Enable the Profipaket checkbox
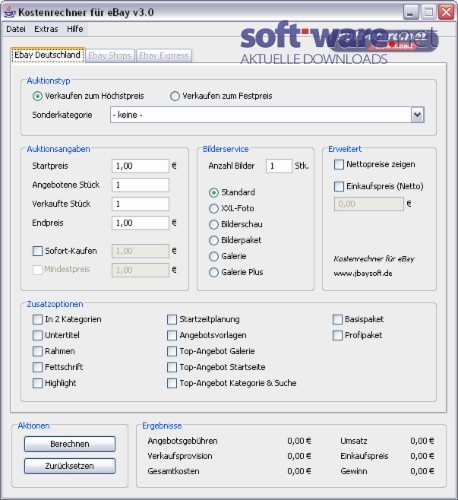Screen dimensions: 458x500 coord(338,335)
